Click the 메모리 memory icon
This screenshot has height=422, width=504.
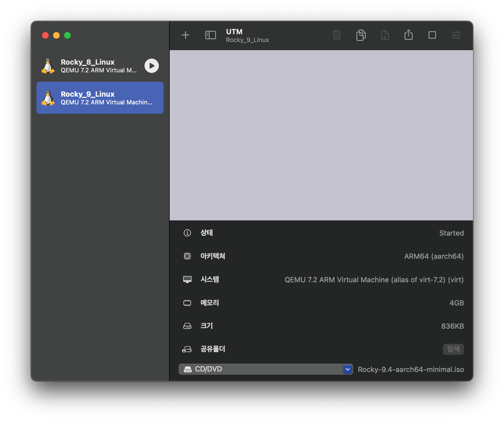[187, 303]
